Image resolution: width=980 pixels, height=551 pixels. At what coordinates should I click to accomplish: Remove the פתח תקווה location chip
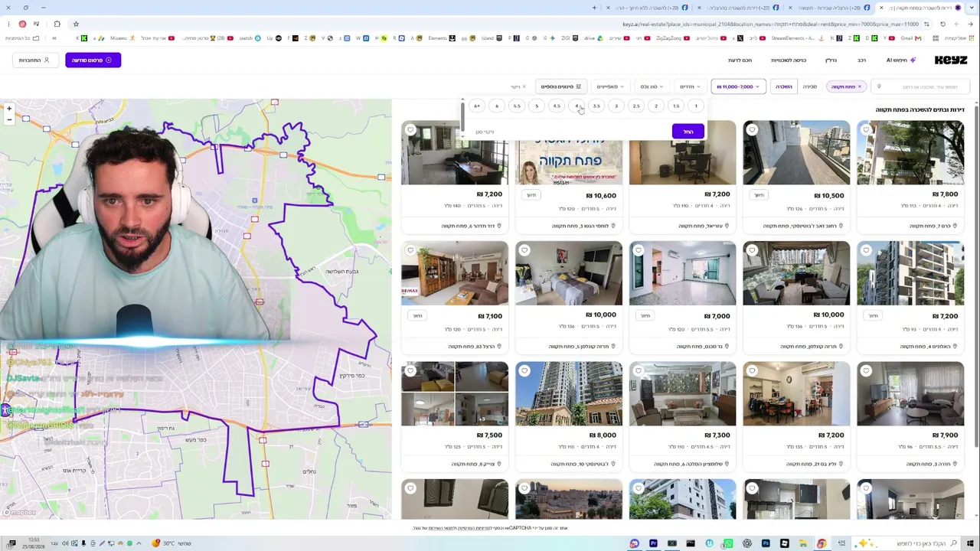click(859, 86)
